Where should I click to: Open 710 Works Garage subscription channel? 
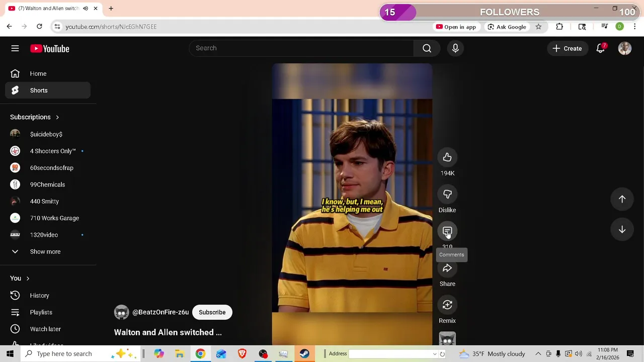coord(48,218)
